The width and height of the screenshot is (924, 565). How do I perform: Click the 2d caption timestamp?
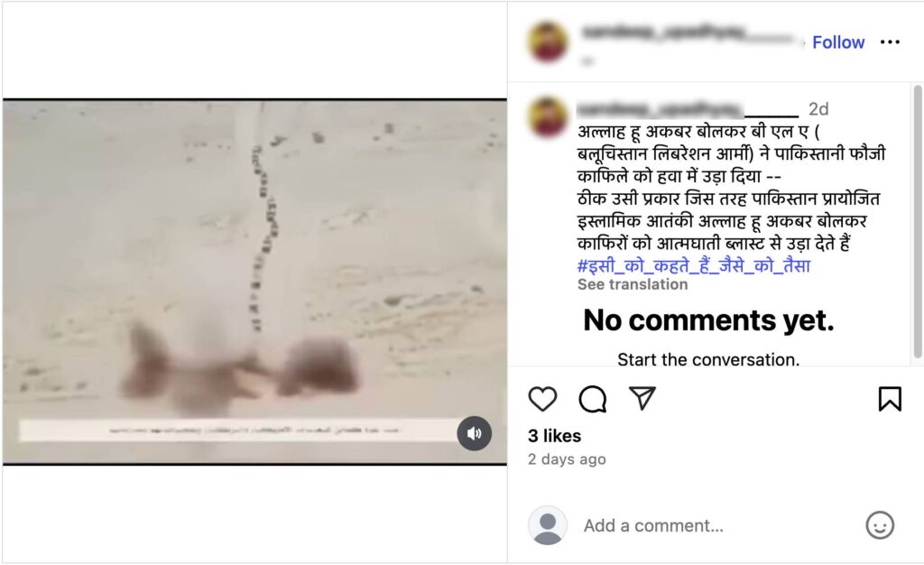(x=818, y=109)
